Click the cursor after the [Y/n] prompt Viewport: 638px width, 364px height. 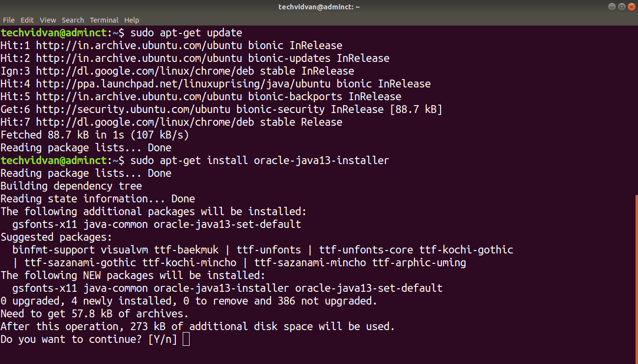click(186, 339)
